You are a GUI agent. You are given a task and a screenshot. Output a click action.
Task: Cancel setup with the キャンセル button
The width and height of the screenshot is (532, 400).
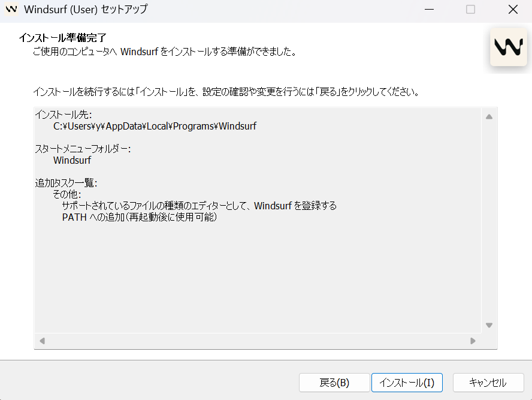pyautogui.click(x=488, y=383)
